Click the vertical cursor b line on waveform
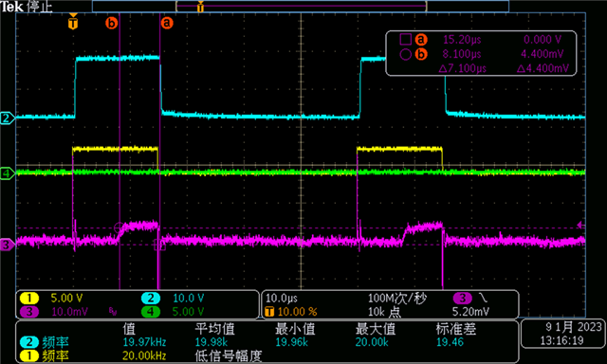This screenshot has width=607, height=364. tap(120, 151)
